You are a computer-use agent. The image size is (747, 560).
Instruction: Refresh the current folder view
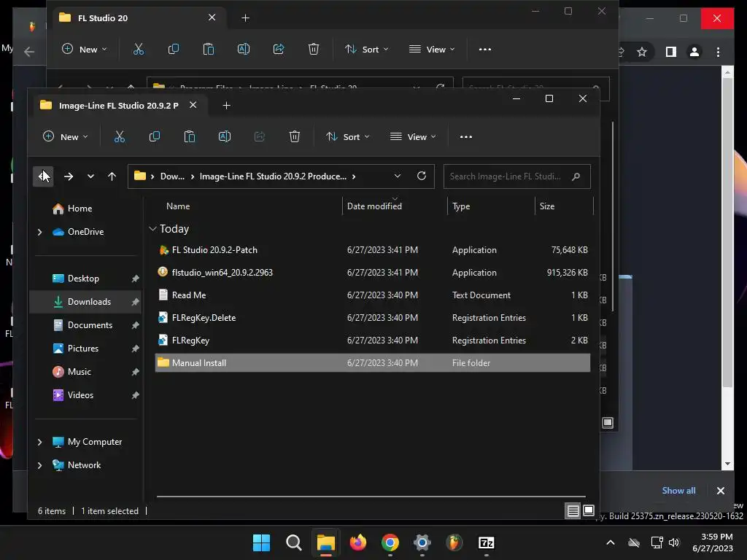[422, 176]
